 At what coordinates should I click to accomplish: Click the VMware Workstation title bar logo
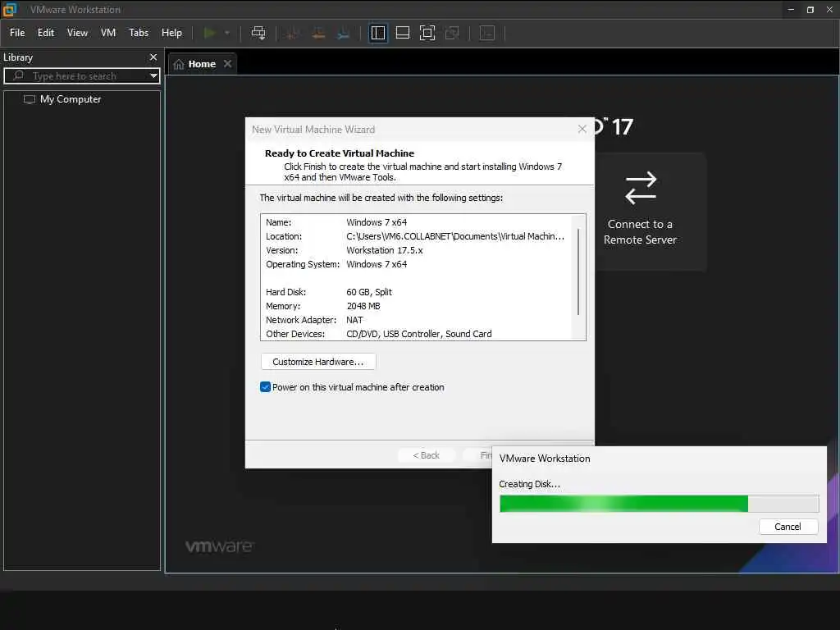[x=11, y=9]
